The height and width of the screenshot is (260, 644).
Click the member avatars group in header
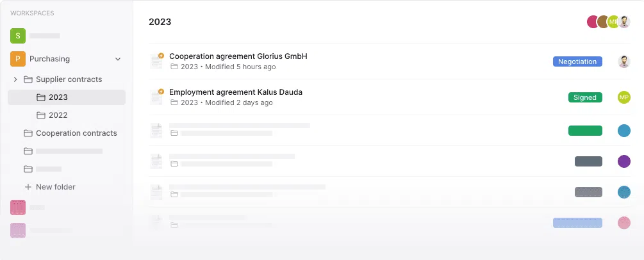[x=608, y=22]
